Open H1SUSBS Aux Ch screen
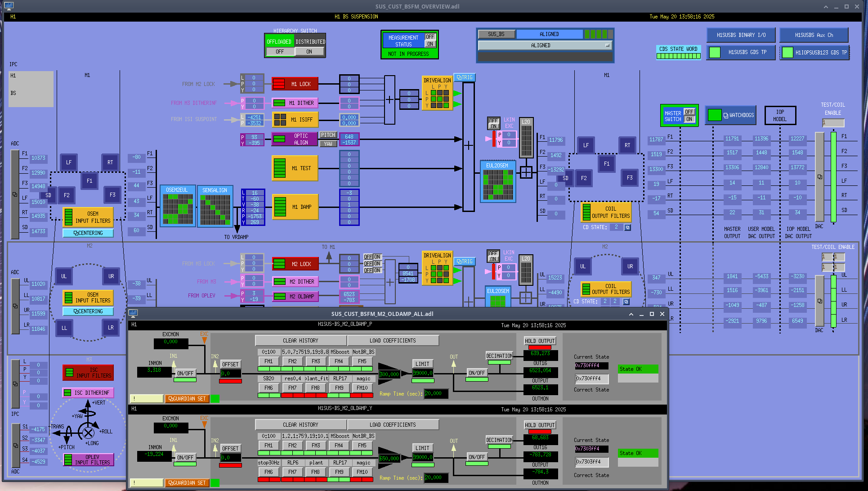This screenshot has width=868, height=491. point(814,35)
